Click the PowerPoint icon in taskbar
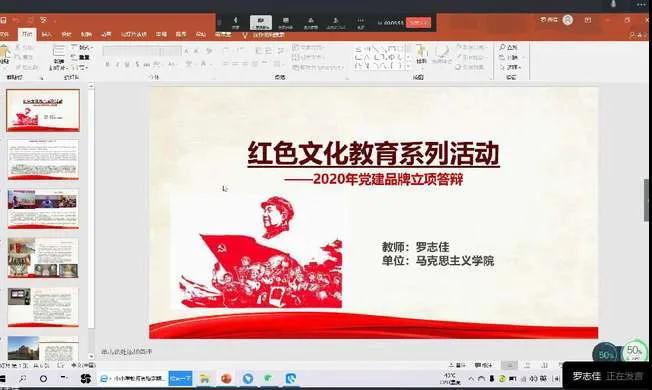 click(226, 378)
